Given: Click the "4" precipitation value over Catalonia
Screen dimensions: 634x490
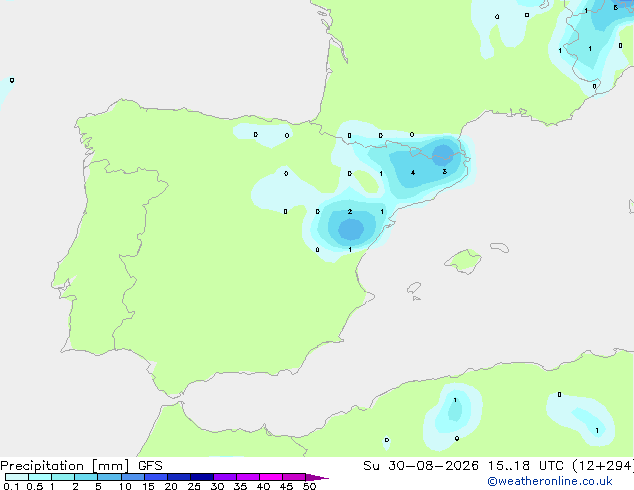Looking at the screenshot, I should 413,173.
